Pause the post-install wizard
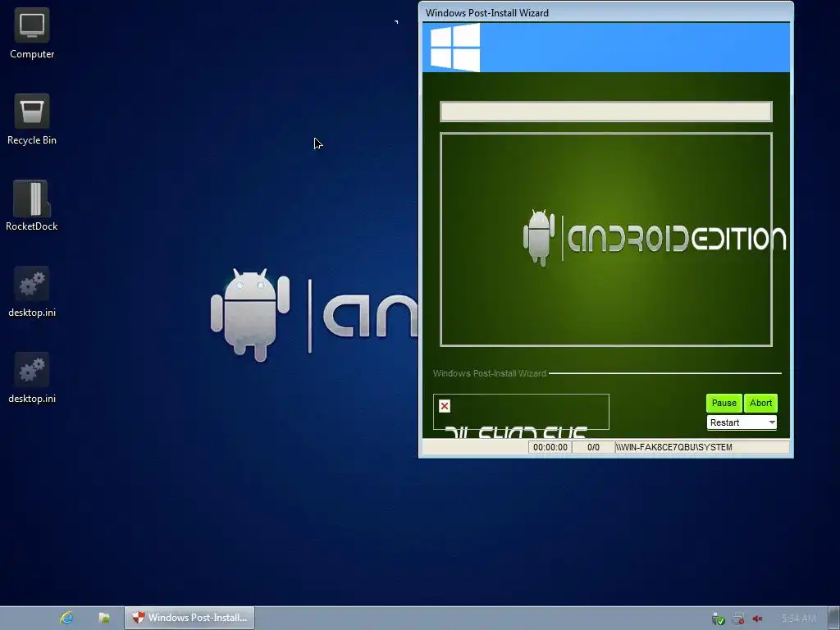The height and width of the screenshot is (630, 840). pyautogui.click(x=724, y=403)
